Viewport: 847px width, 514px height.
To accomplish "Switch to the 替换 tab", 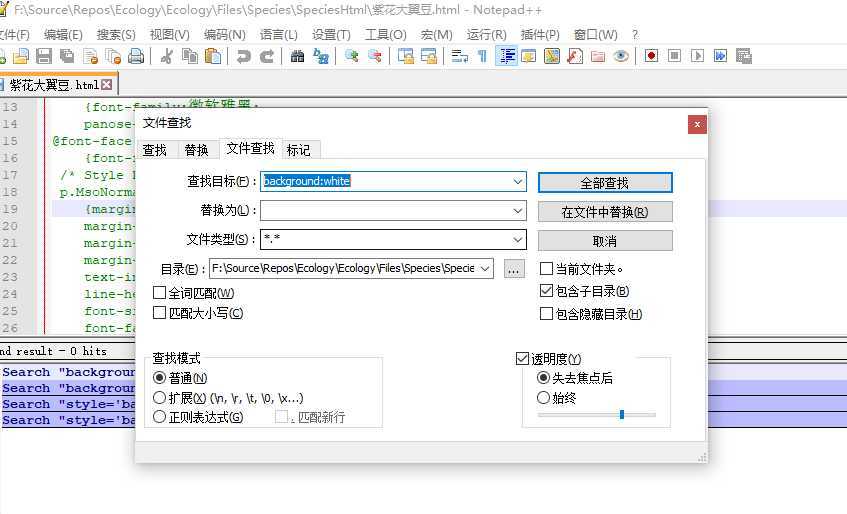I will click(x=197, y=150).
